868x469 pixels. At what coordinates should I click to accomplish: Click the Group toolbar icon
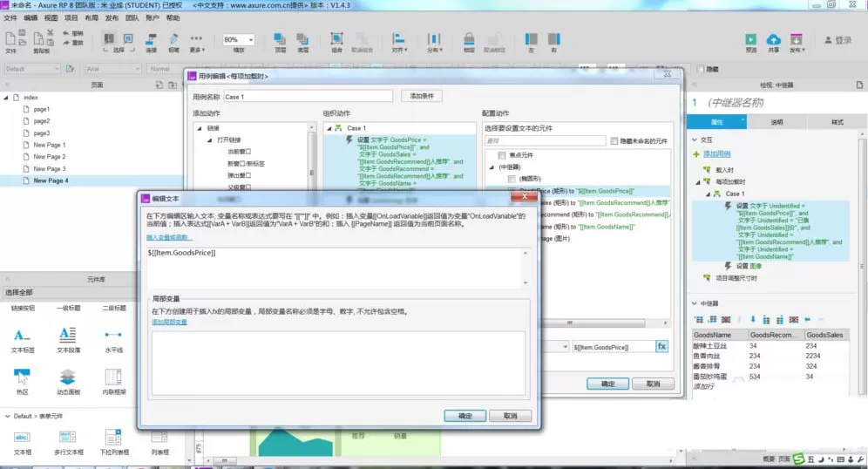[x=336, y=38]
